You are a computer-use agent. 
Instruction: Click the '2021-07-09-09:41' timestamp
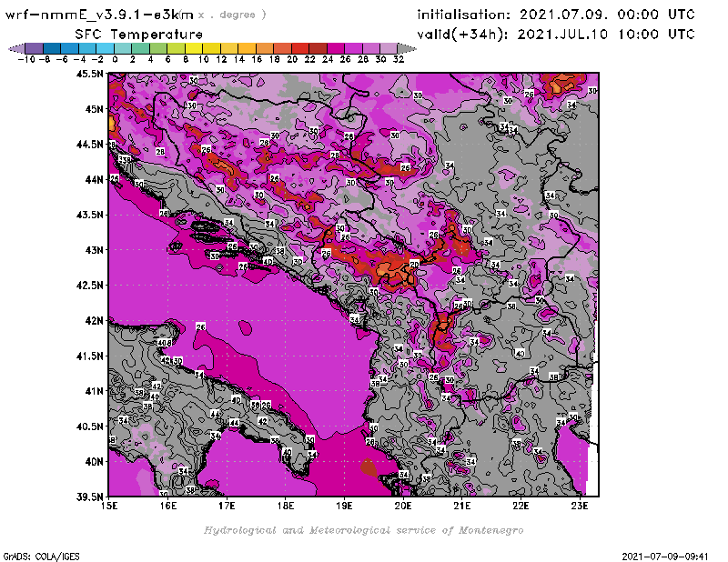pyautogui.click(x=665, y=557)
